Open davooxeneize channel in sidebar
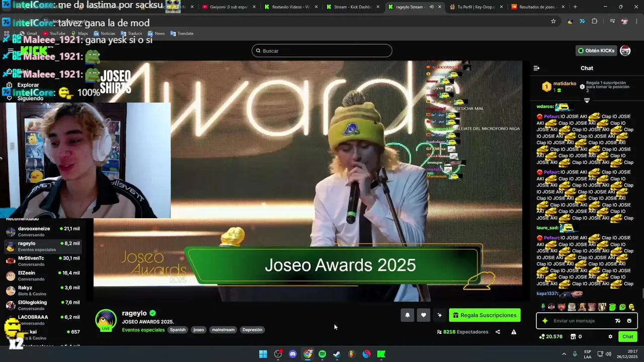The width and height of the screenshot is (644, 362). pos(43,231)
